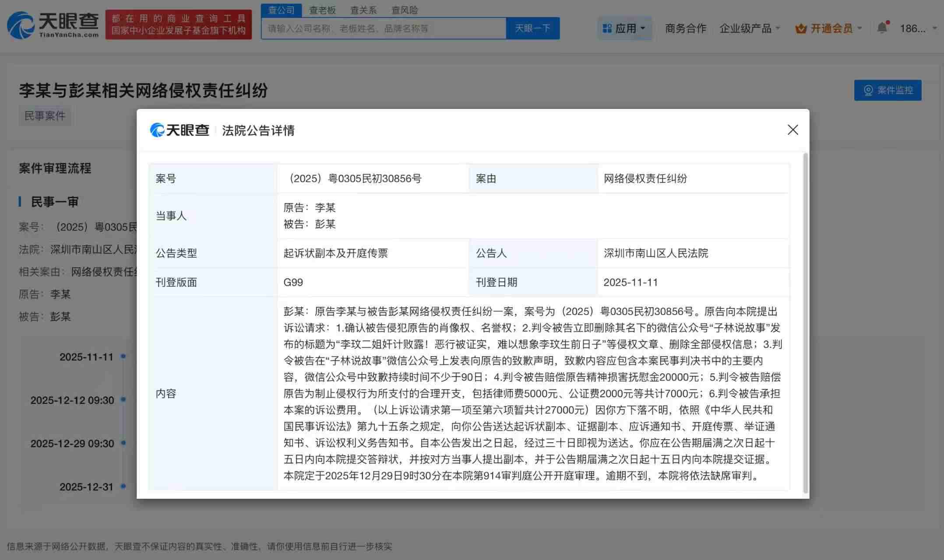Select the timeline dot beside 2025-11-11
944x560 pixels.
pyautogui.click(x=124, y=357)
